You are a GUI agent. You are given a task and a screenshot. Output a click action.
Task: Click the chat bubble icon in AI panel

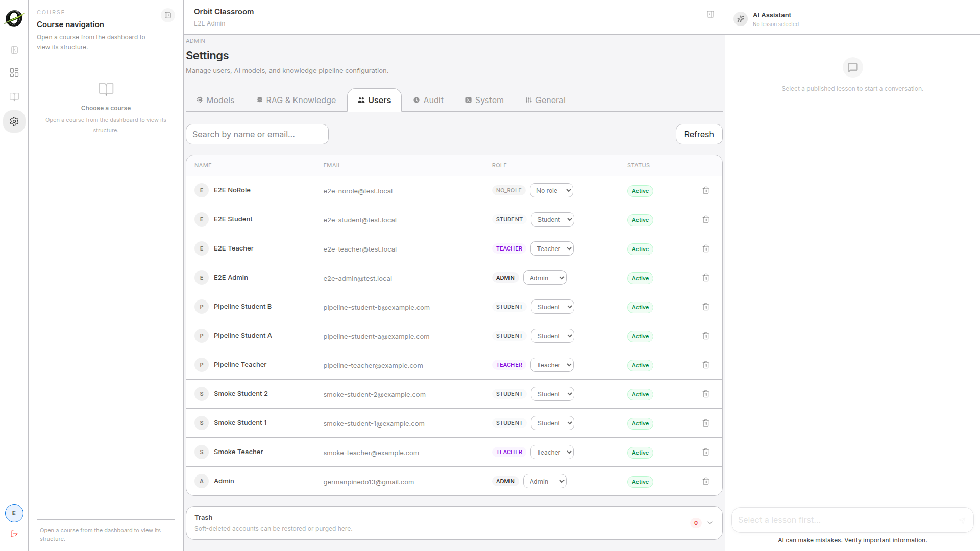pos(852,67)
